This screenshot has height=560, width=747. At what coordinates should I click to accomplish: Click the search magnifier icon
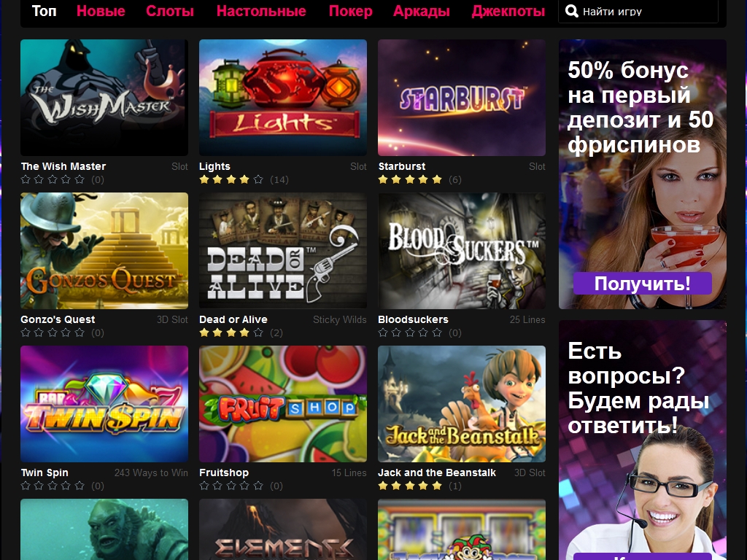[x=571, y=11]
